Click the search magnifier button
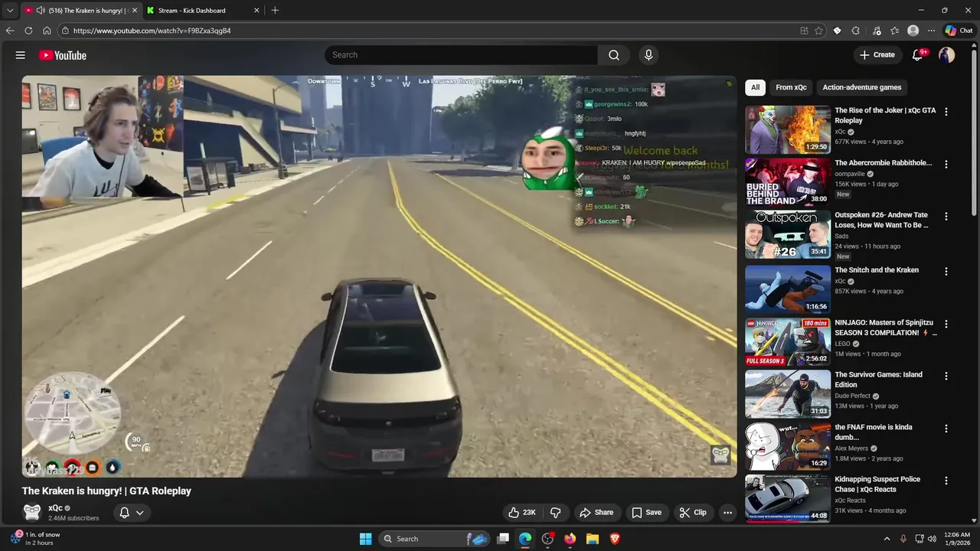This screenshot has width=980, height=551. pyautogui.click(x=614, y=55)
